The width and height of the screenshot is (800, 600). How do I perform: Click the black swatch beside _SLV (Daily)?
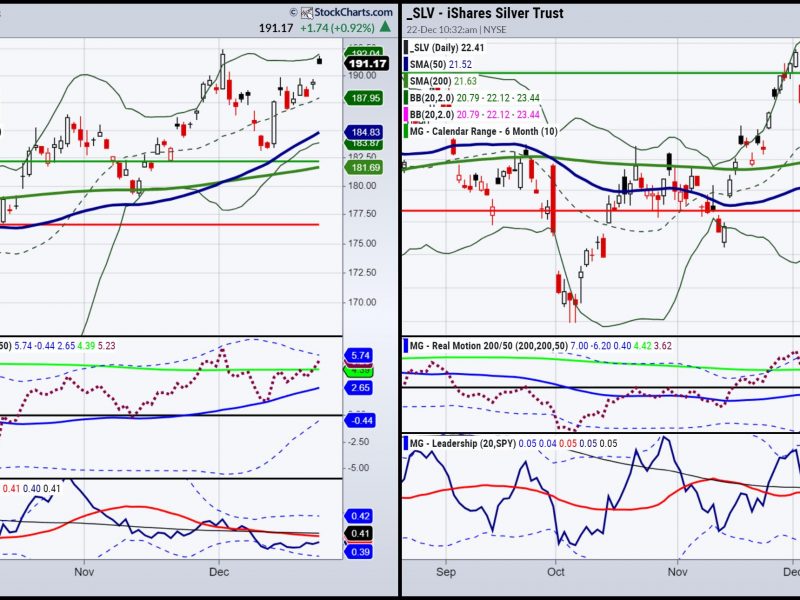(x=406, y=47)
